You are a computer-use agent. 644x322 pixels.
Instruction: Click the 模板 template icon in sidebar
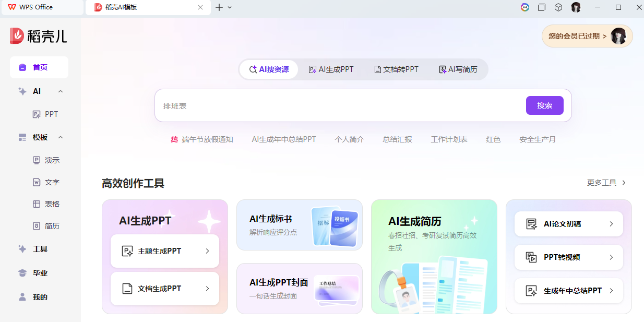(22, 137)
